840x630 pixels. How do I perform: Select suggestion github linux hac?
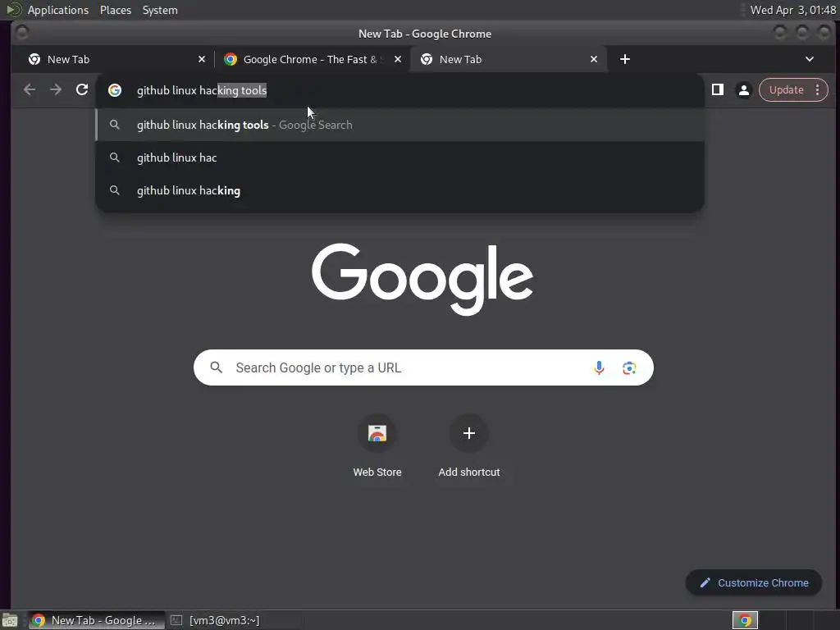pos(399,157)
